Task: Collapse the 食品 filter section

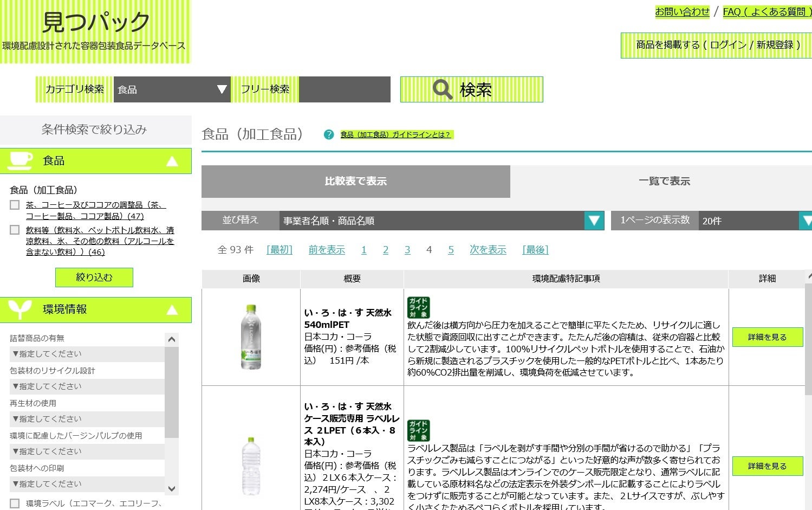Action: click(172, 161)
